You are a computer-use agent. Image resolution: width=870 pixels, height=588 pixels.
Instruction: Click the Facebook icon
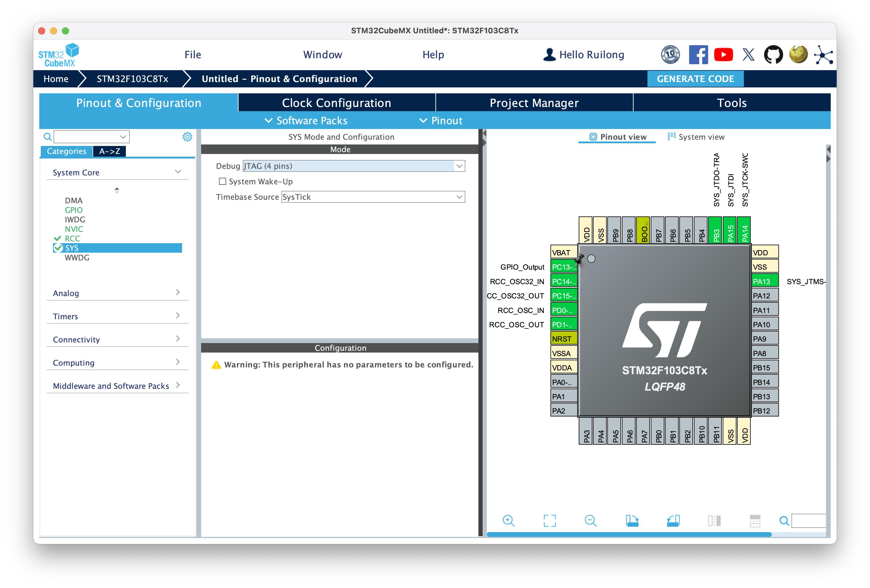[x=699, y=55]
